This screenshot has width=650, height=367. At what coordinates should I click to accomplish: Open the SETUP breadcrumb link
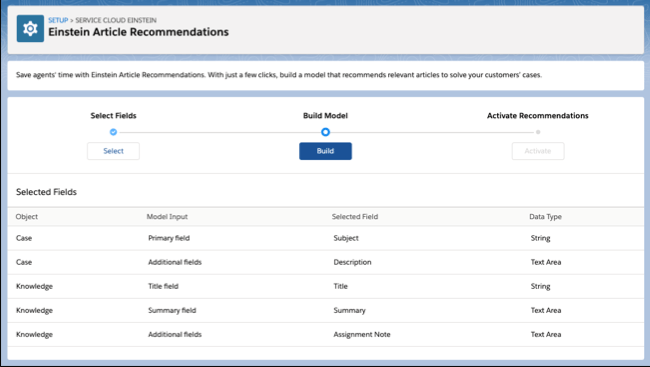pyautogui.click(x=58, y=20)
